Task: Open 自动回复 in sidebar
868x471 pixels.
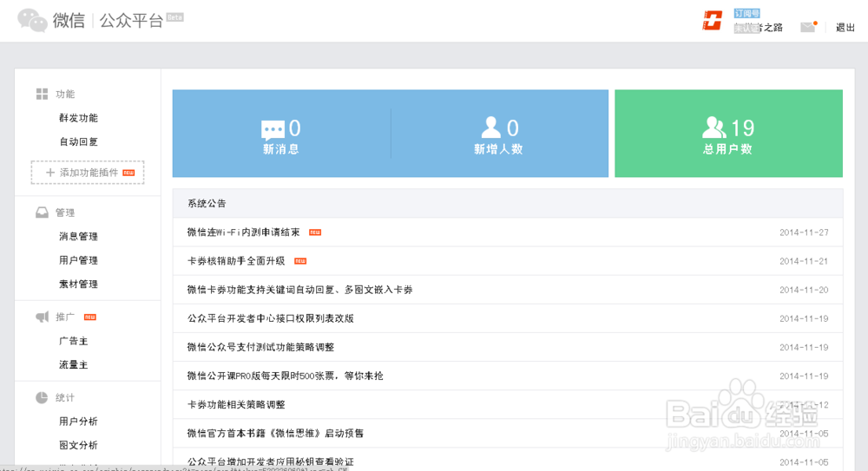Action: (x=79, y=141)
